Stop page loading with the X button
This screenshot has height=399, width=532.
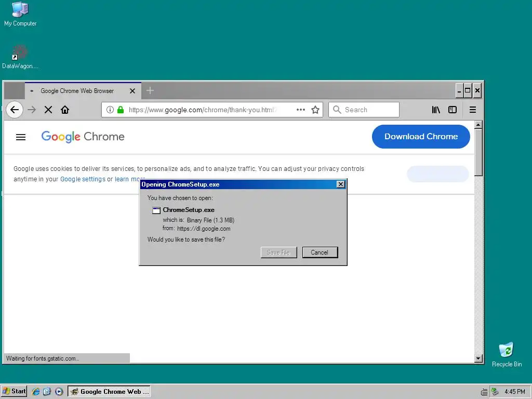[48, 110]
